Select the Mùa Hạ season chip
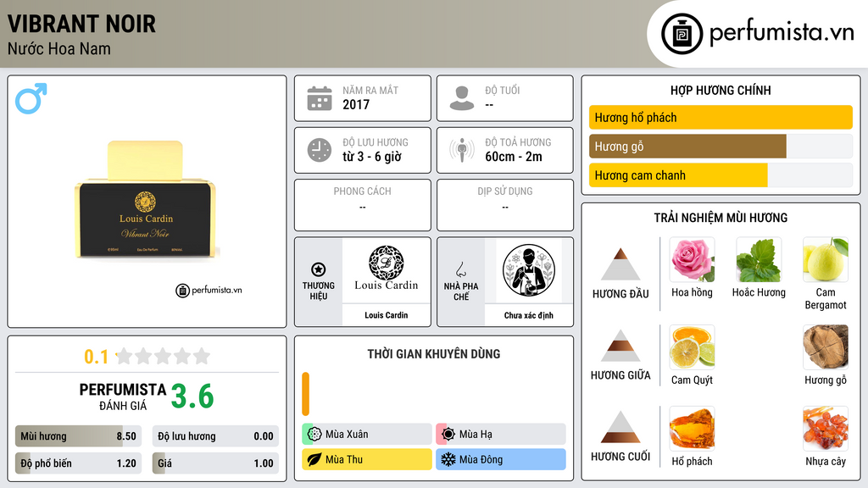The image size is (868, 488). point(500,435)
